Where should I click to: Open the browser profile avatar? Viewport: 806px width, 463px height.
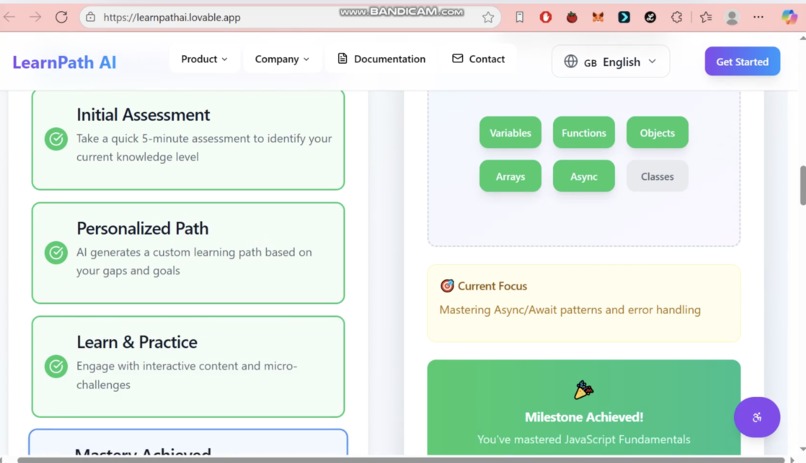[731, 17]
